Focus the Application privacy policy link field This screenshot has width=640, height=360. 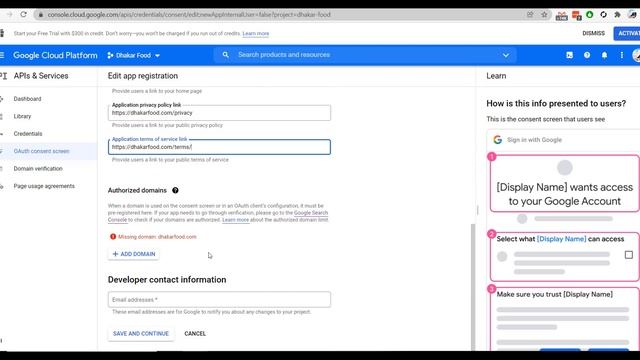(x=219, y=113)
